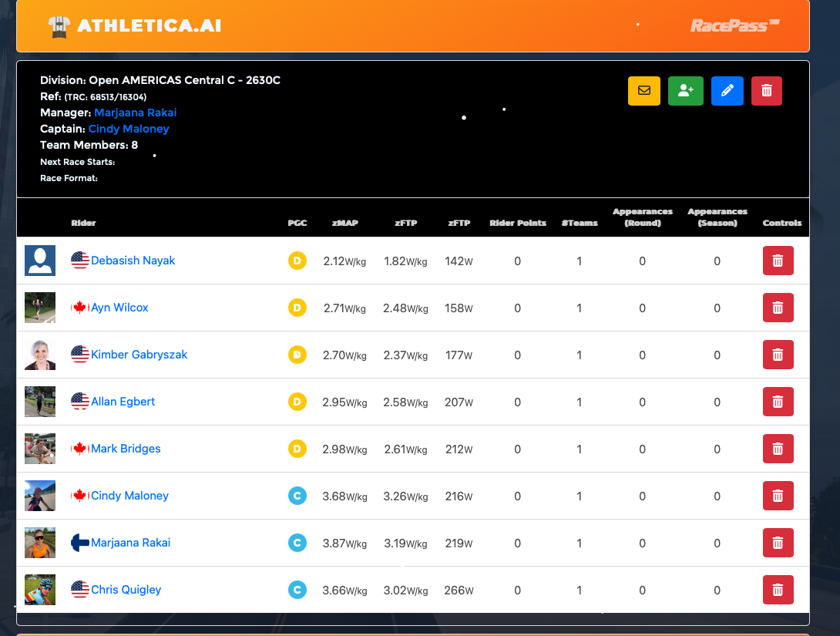Click the #Teams column header

point(580,223)
